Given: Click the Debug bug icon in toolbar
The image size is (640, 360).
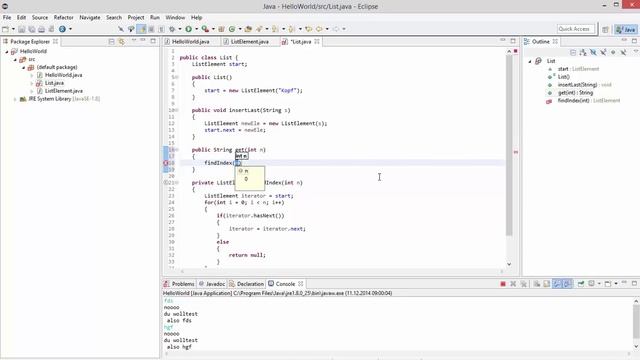Looking at the screenshot, I should coord(172,29).
